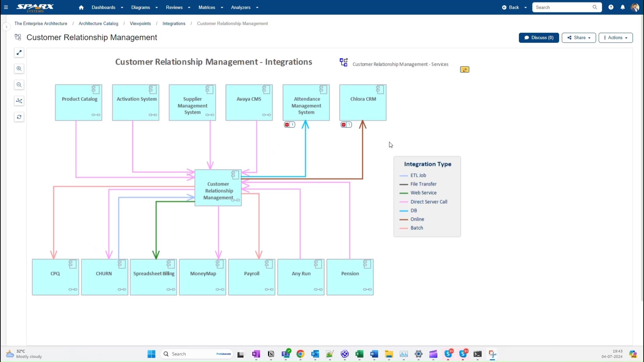Viewport: 644px width, 362px height.
Task: Expand the collapsed left sidebar chevron
Action: (6, 27)
